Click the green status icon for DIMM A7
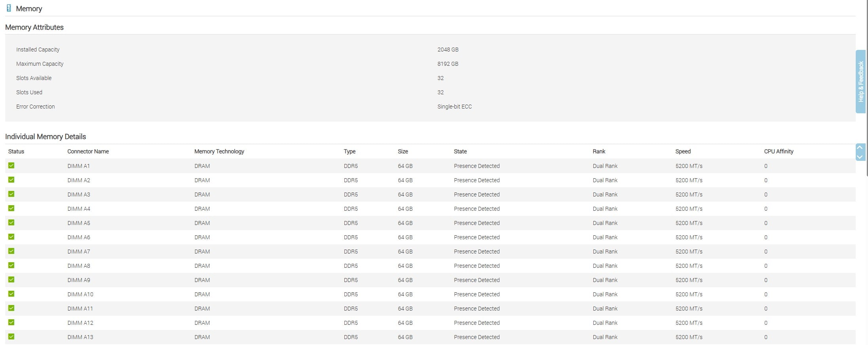This screenshot has height=345, width=868. point(11,251)
